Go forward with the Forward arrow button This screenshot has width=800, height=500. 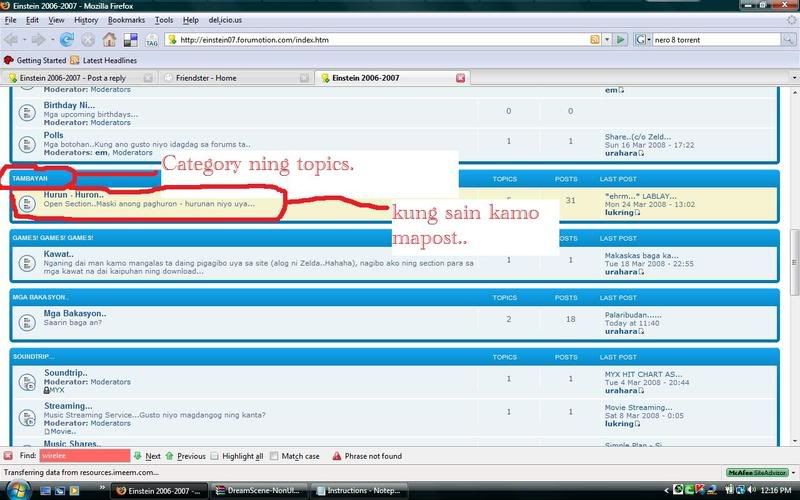[x=38, y=39]
